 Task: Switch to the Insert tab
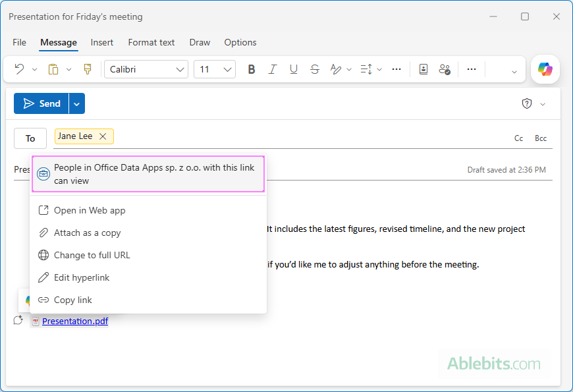[x=102, y=42]
